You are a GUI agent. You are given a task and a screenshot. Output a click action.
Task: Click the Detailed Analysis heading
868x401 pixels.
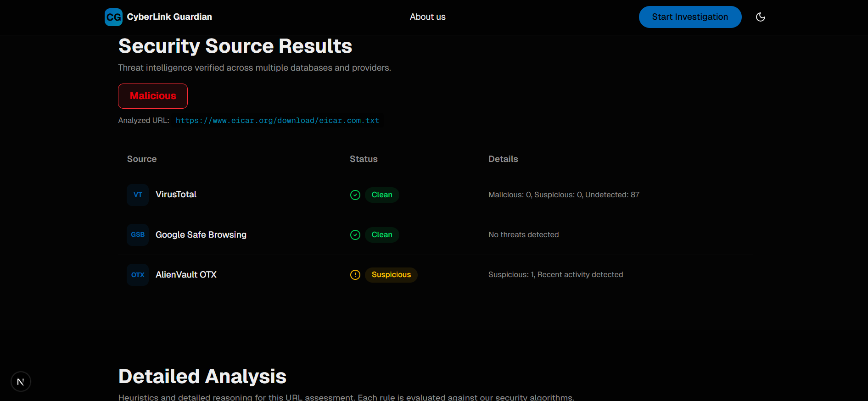pos(202,377)
